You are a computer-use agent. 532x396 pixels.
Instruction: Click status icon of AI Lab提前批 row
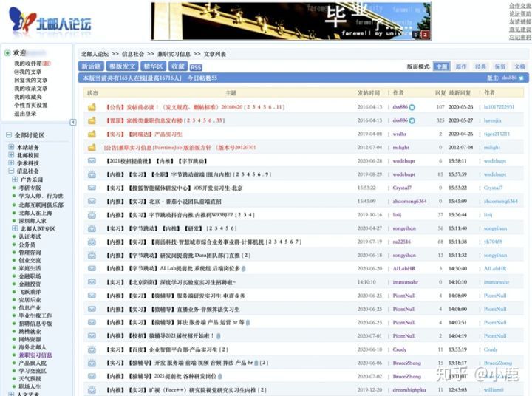(92, 268)
